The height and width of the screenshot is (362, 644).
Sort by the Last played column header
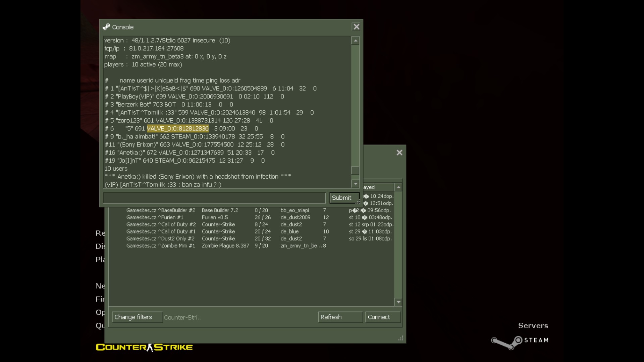tap(379, 187)
